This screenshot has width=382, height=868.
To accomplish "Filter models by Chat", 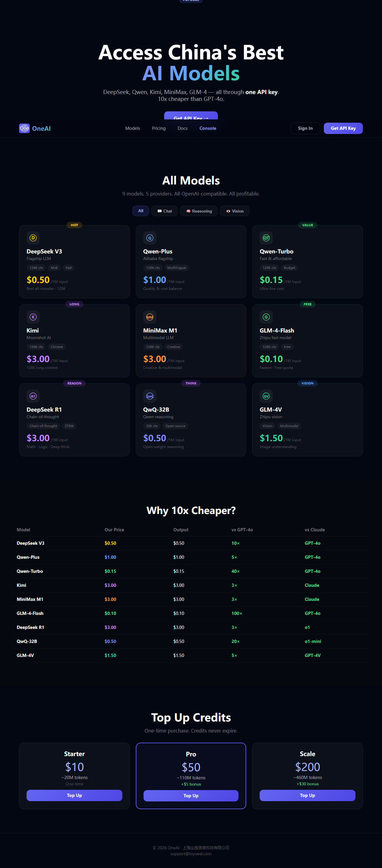I will [165, 211].
